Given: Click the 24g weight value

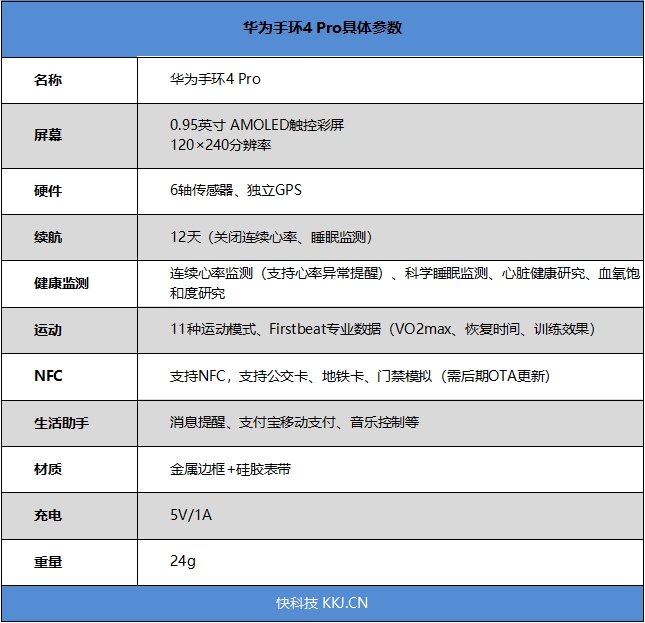Looking at the screenshot, I should pyautogui.click(x=183, y=561).
